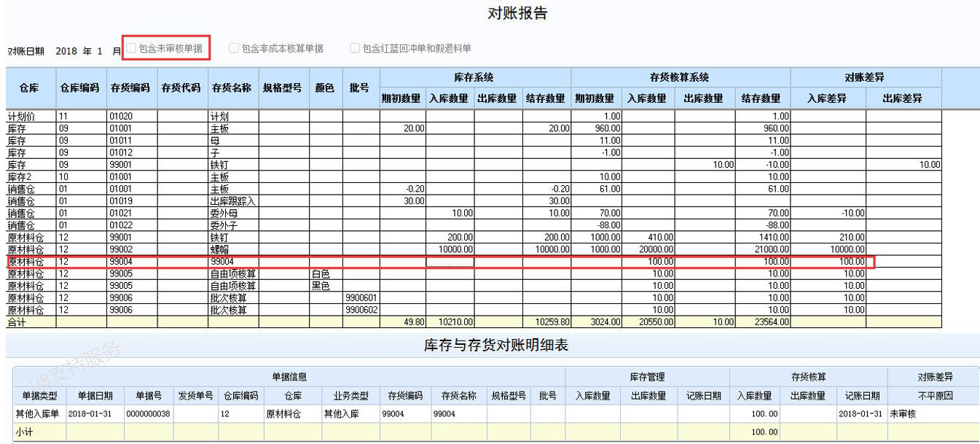
Task: Toggle the 包含红蓝回冲单和假退料单 checkbox
Action: (355, 49)
